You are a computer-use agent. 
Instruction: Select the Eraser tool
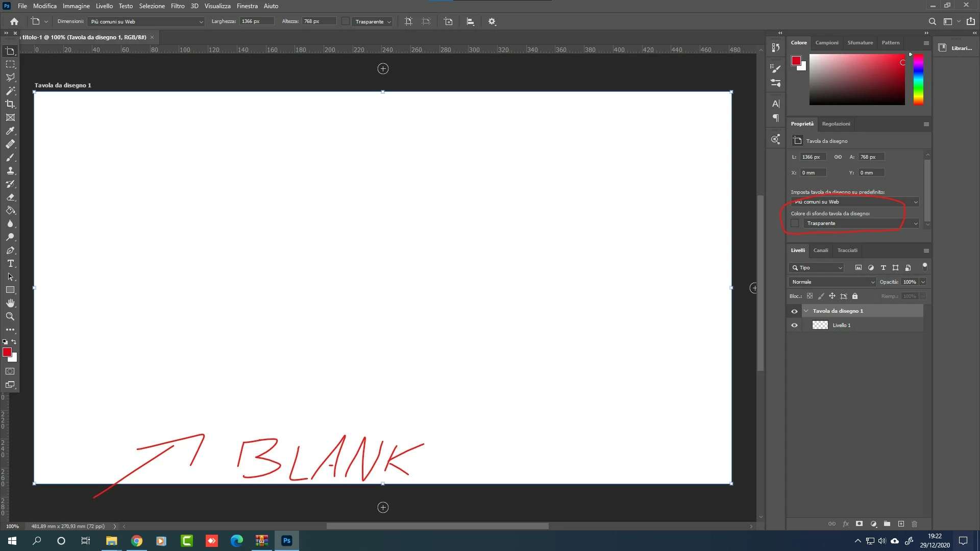pyautogui.click(x=10, y=197)
